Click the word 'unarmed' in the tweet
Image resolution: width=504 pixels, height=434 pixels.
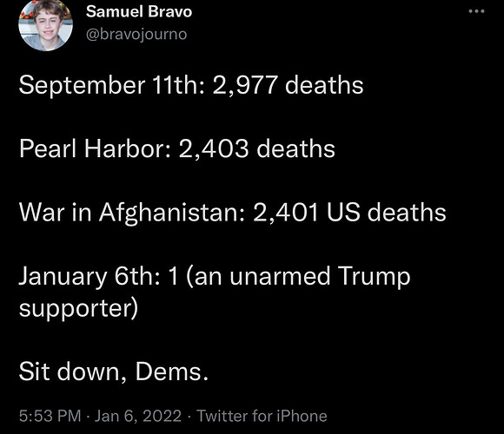(x=280, y=276)
